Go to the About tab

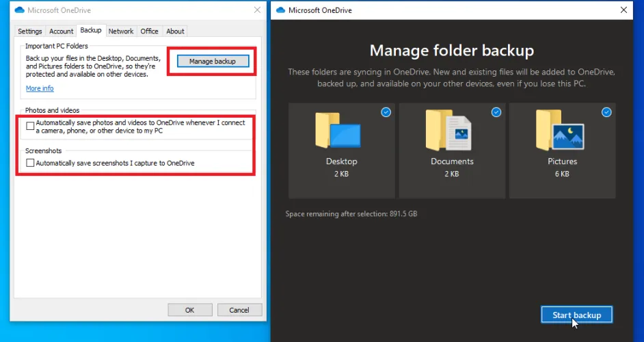[175, 31]
